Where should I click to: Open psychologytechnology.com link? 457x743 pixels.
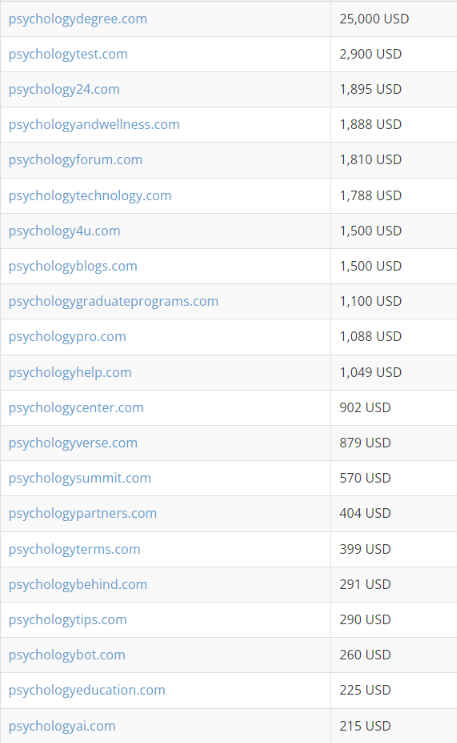point(90,196)
